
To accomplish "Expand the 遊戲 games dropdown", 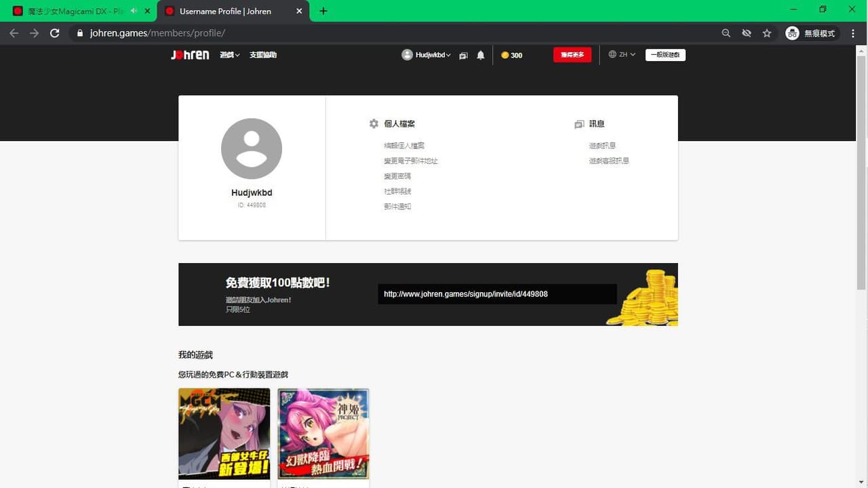I will click(230, 55).
